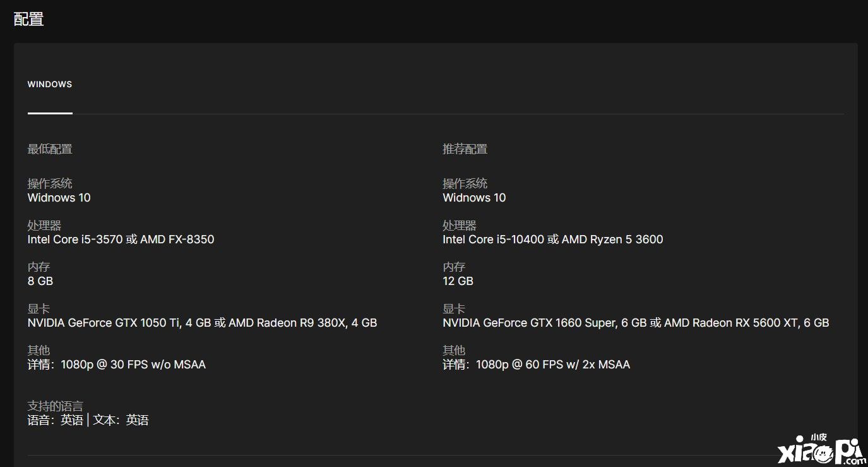
Task: Click the 内存 label under 推荐配置
Action: (x=454, y=267)
